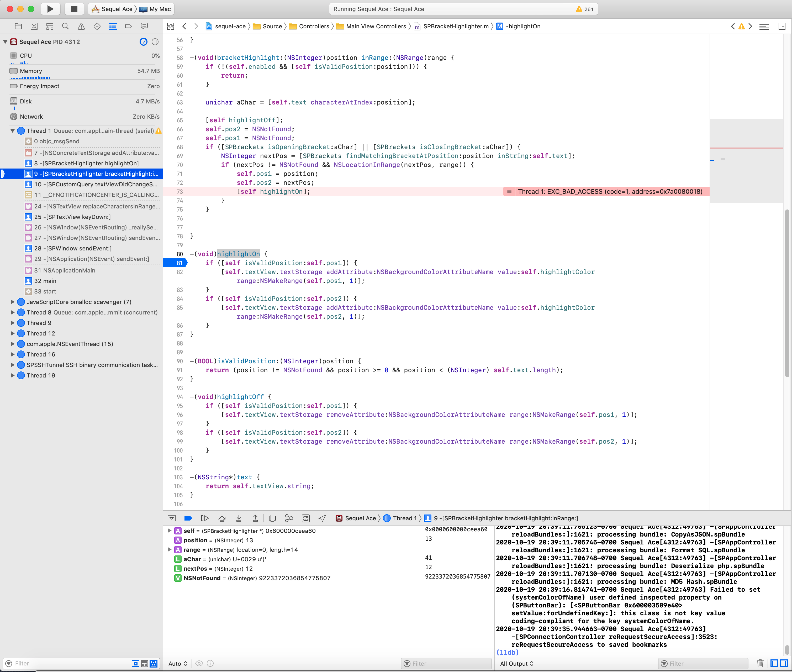Stop the running Sequel Ace process

coord(74,9)
